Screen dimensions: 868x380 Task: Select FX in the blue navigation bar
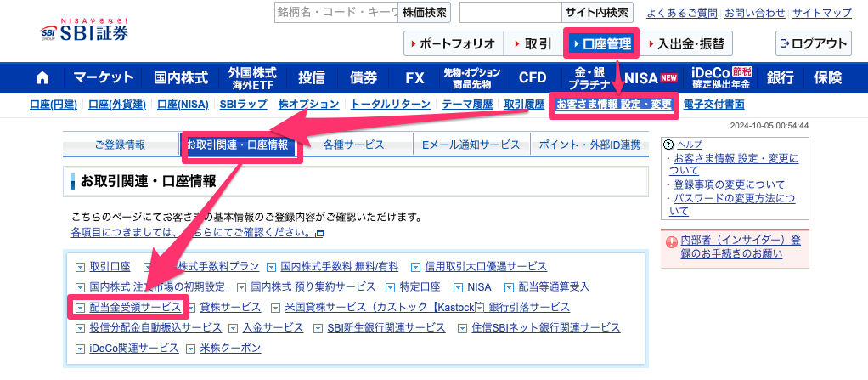click(x=414, y=78)
